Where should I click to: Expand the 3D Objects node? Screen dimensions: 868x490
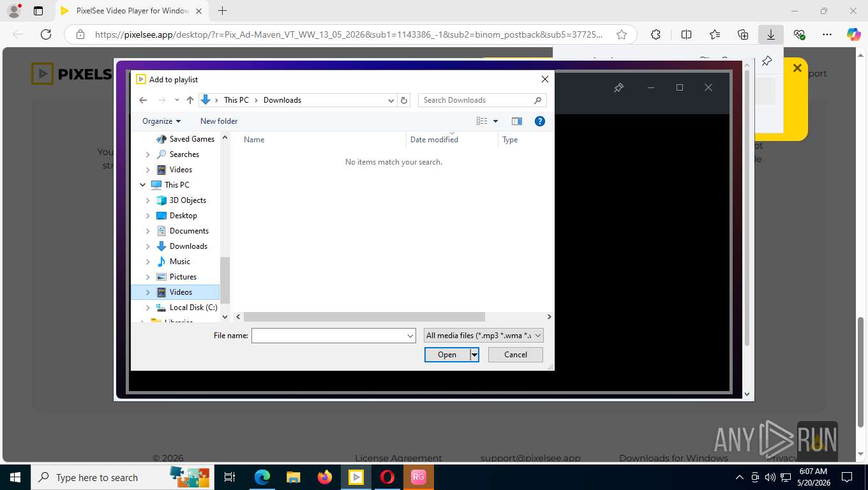(x=148, y=200)
